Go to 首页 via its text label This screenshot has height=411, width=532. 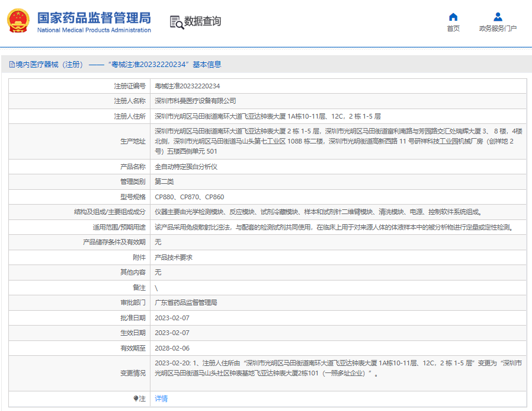[x=453, y=28]
